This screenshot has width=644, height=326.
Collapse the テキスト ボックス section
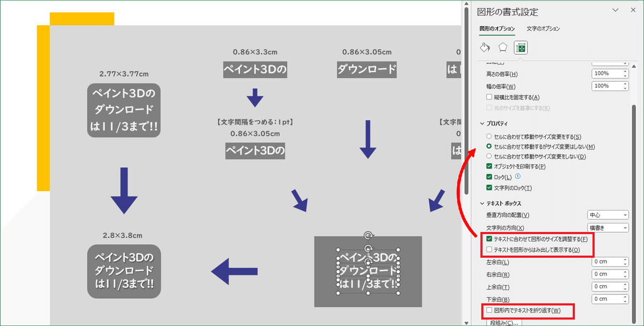481,204
